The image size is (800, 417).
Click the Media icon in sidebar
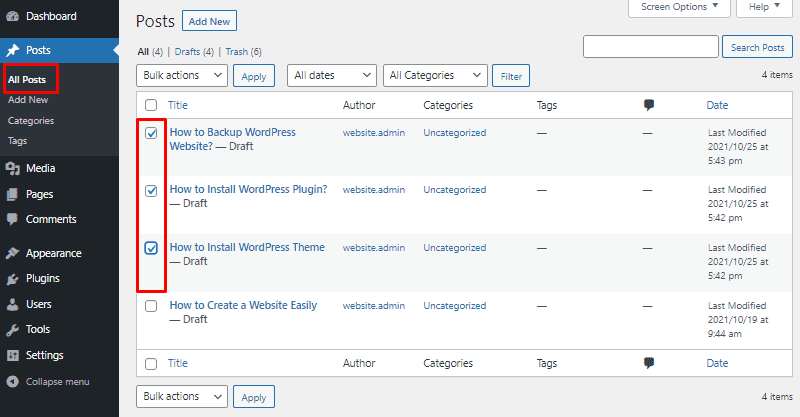[12, 168]
